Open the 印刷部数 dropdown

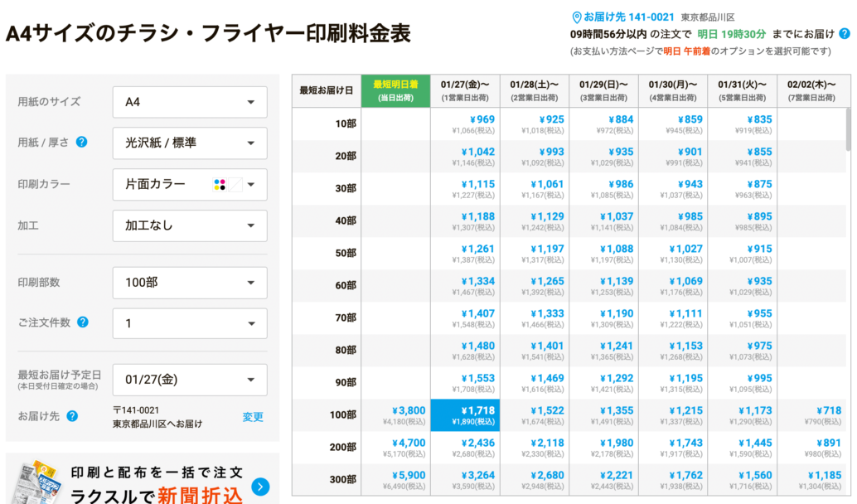pyautogui.click(x=189, y=282)
